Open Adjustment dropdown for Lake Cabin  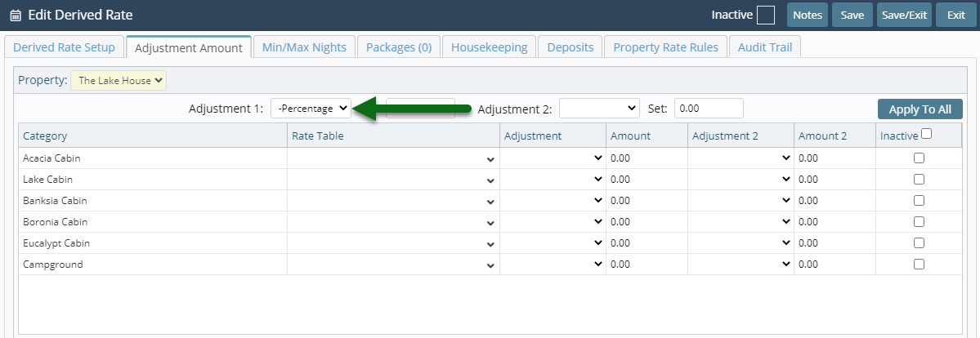[553, 180]
